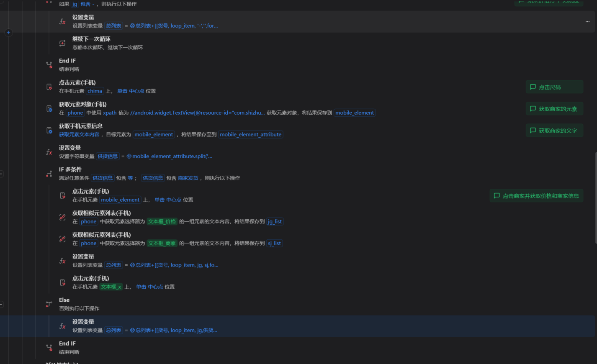Click the IF 多条件 branch icon
597x364 pixels.
tap(49, 174)
